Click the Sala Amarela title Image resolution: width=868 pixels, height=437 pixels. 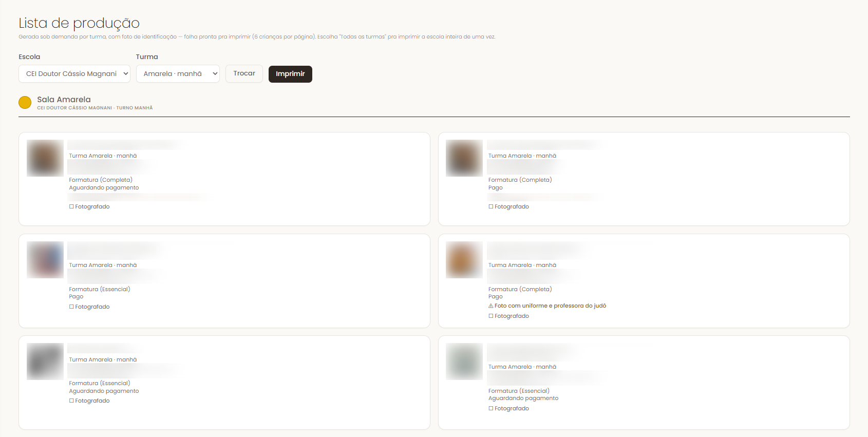[x=64, y=99]
